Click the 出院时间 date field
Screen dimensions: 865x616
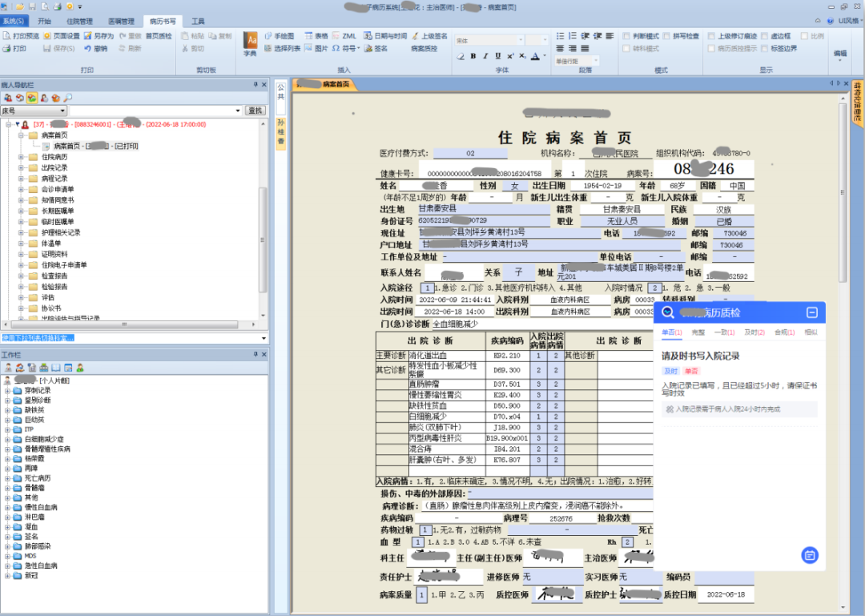453,312
